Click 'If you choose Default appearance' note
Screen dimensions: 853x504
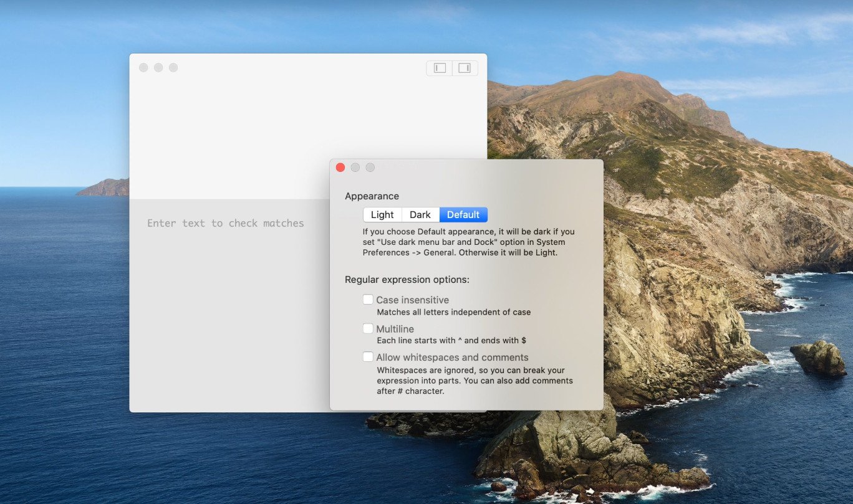[469, 242]
